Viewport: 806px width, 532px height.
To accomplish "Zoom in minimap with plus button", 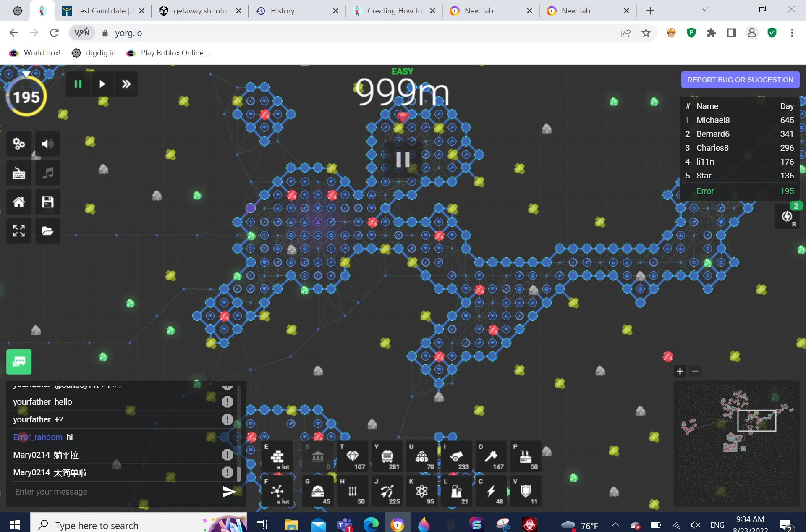I will pos(680,371).
